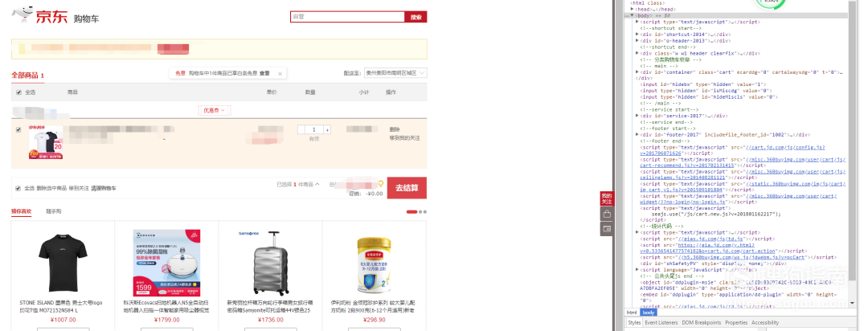
Task: Increase item quantity with plus button
Action: [x=328, y=129]
